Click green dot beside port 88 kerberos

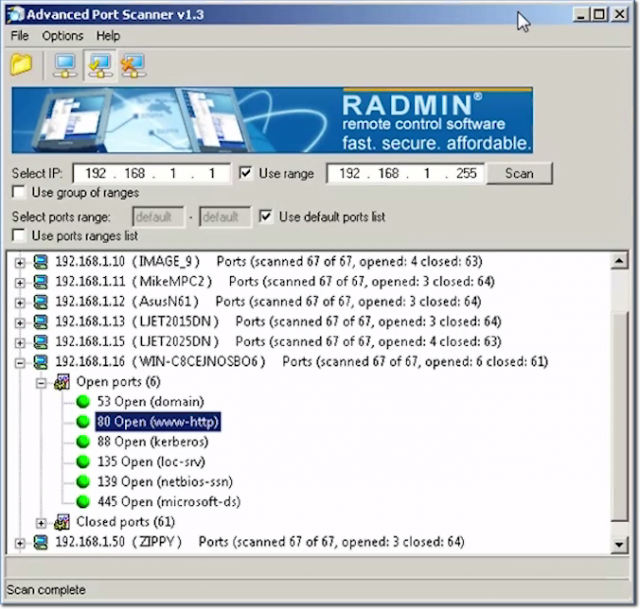pyautogui.click(x=83, y=442)
